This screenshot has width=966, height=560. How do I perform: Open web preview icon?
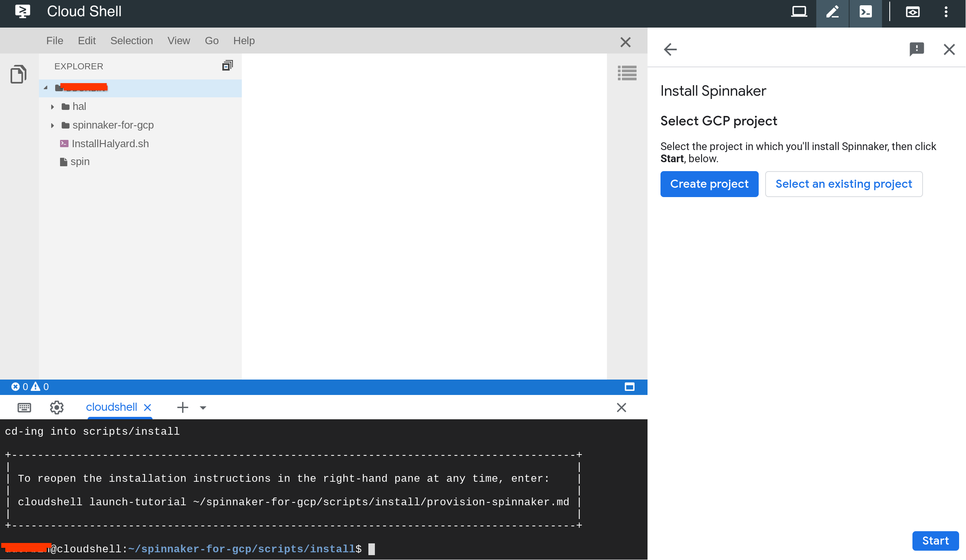pos(912,12)
